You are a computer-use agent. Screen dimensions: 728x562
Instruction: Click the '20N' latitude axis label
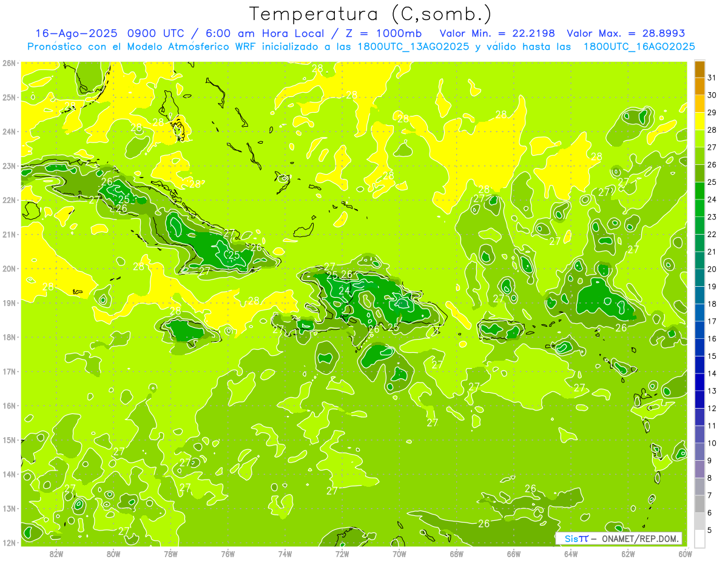coord(9,269)
